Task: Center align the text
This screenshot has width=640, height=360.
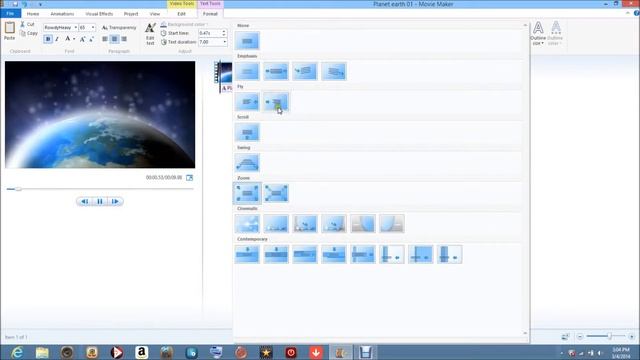Action: (114, 39)
